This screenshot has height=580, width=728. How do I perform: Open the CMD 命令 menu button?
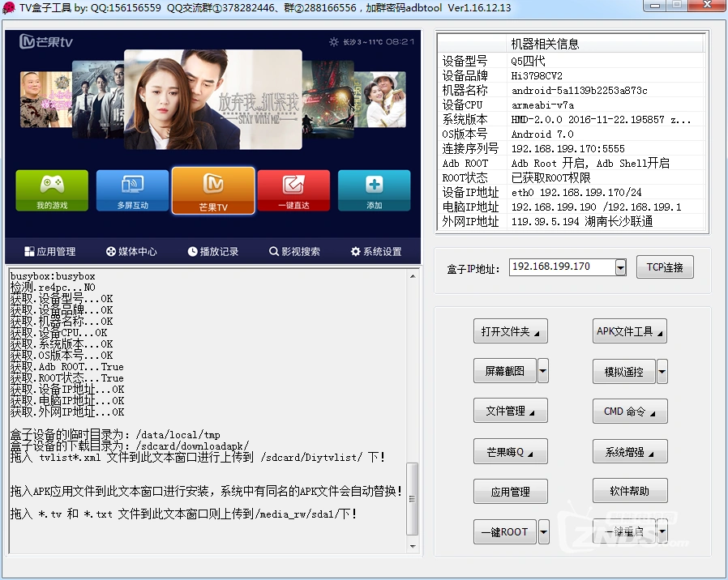(630, 412)
